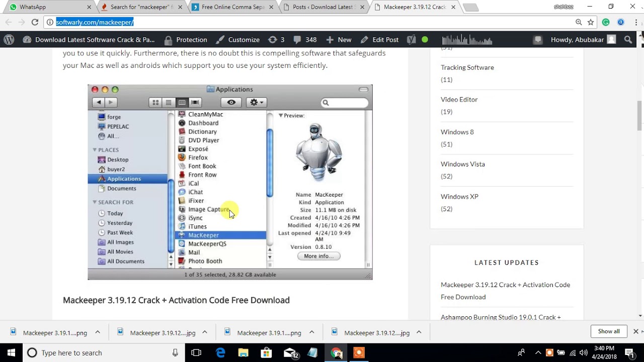Bookmark this page with the star icon
Screen dimensions: 644x362
(591, 22)
